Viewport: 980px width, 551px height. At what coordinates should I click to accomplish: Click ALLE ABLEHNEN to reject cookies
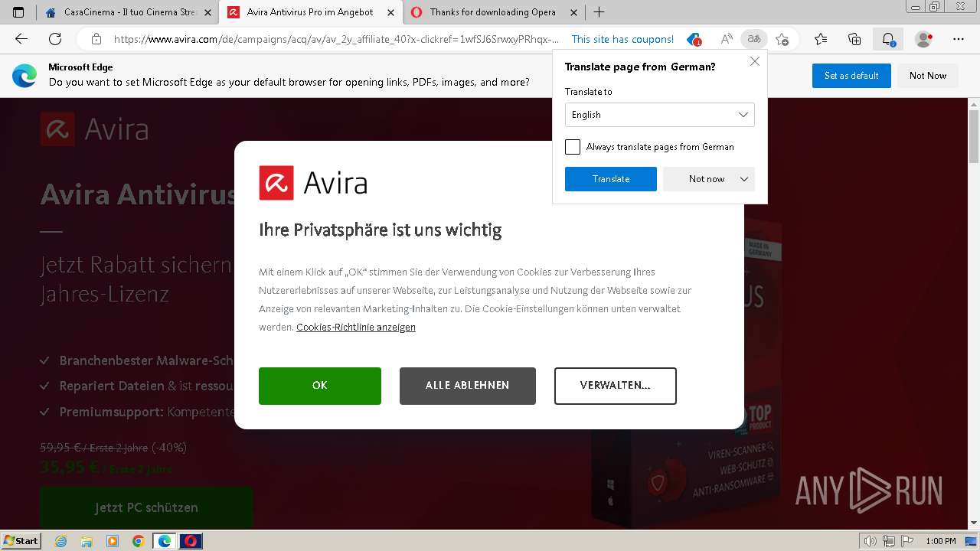(x=468, y=386)
